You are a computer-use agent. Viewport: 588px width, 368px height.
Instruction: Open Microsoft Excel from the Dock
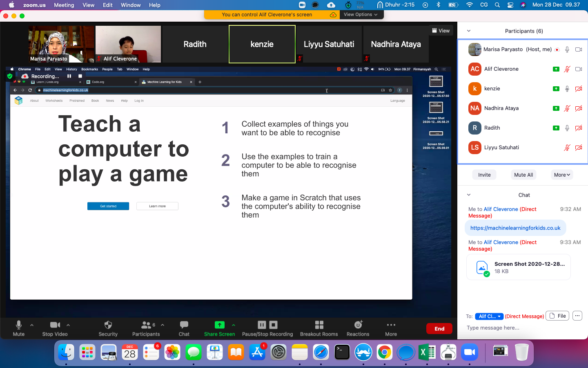[427, 352]
